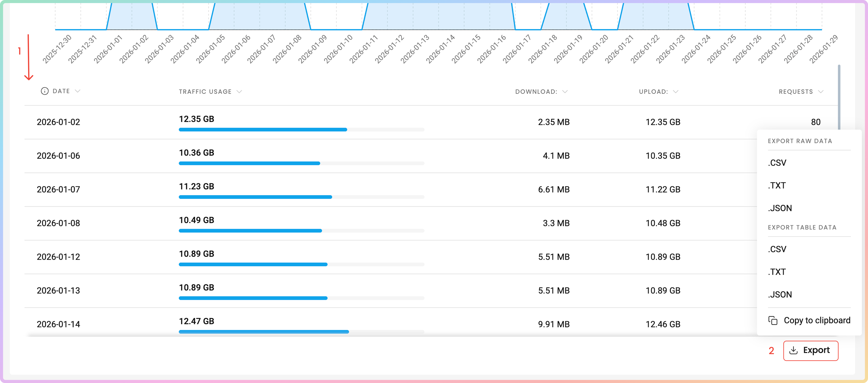The width and height of the screenshot is (868, 383).
Task: Export table data as .TXT
Action: (x=777, y=272)
